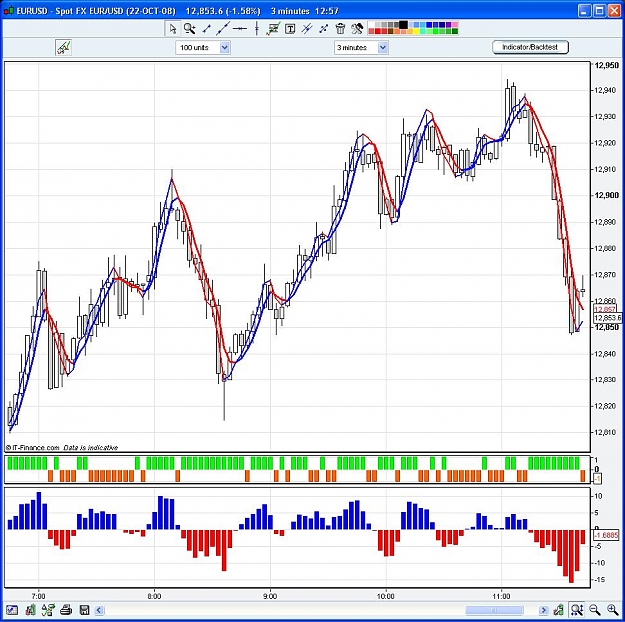
Task: Print the chart using printer icon
Action: (x=66, y=610)
